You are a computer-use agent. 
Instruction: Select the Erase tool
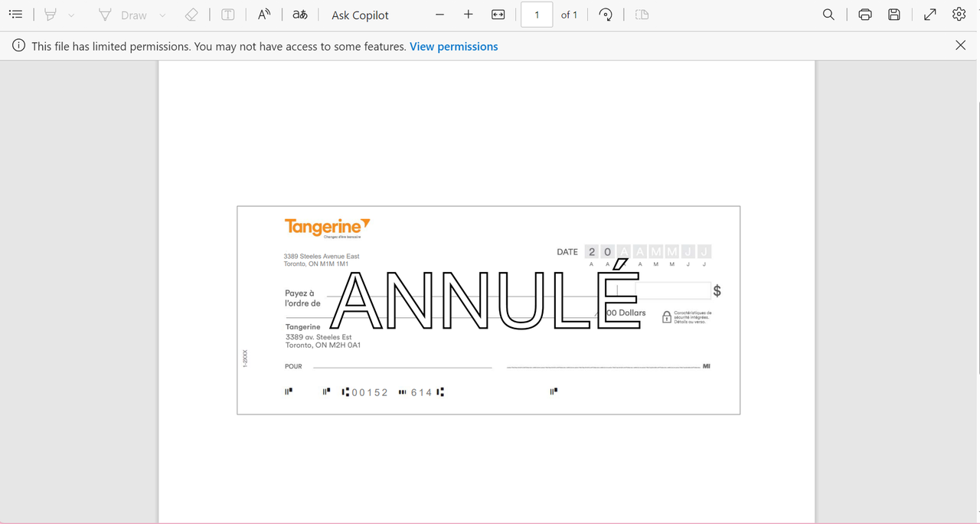(x=191, y=15)
